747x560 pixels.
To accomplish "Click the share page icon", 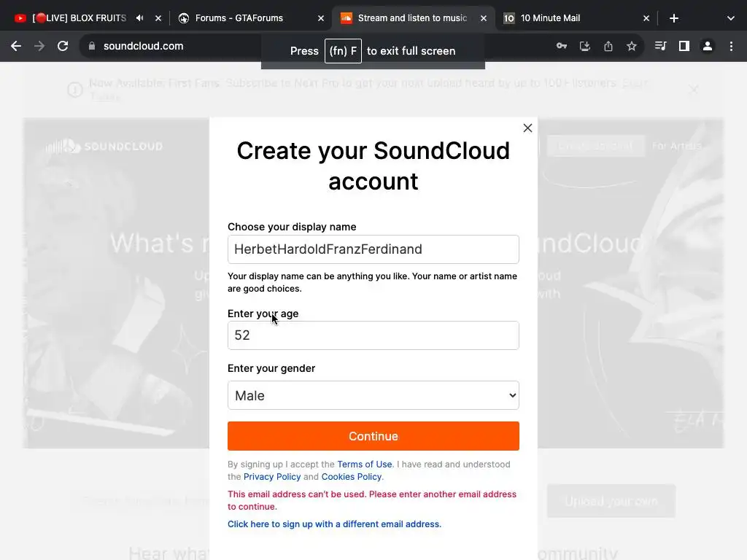I will click(608, 46).
